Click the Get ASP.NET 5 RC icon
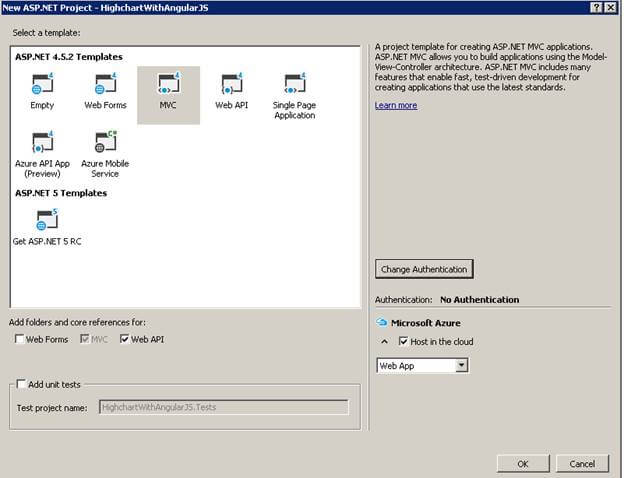 pyautogui.click(x=47, y=220)
